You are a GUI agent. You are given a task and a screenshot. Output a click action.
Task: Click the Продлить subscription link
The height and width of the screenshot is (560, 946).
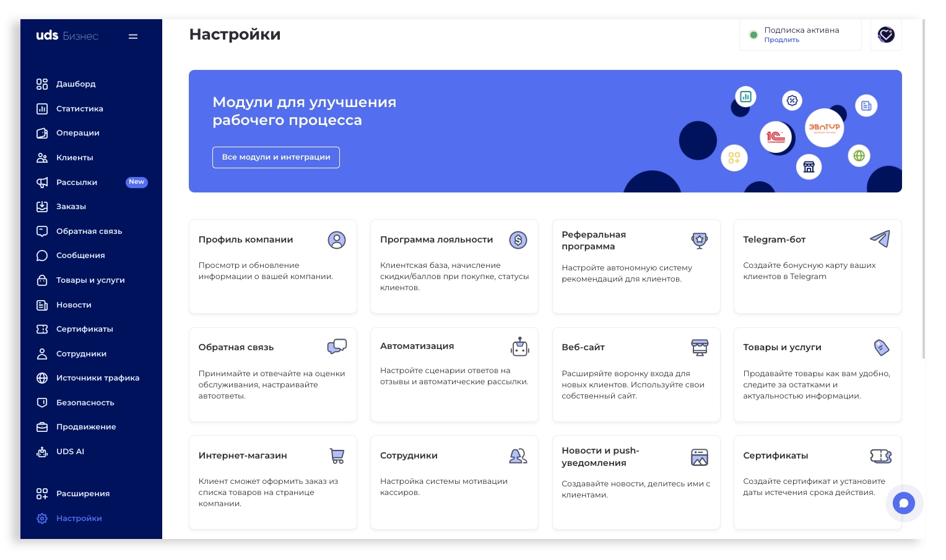781,40
